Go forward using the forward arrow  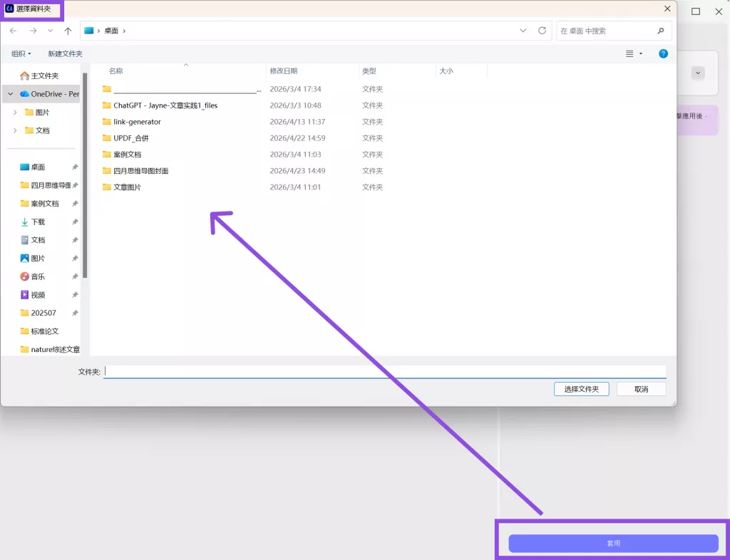[33, 31]
